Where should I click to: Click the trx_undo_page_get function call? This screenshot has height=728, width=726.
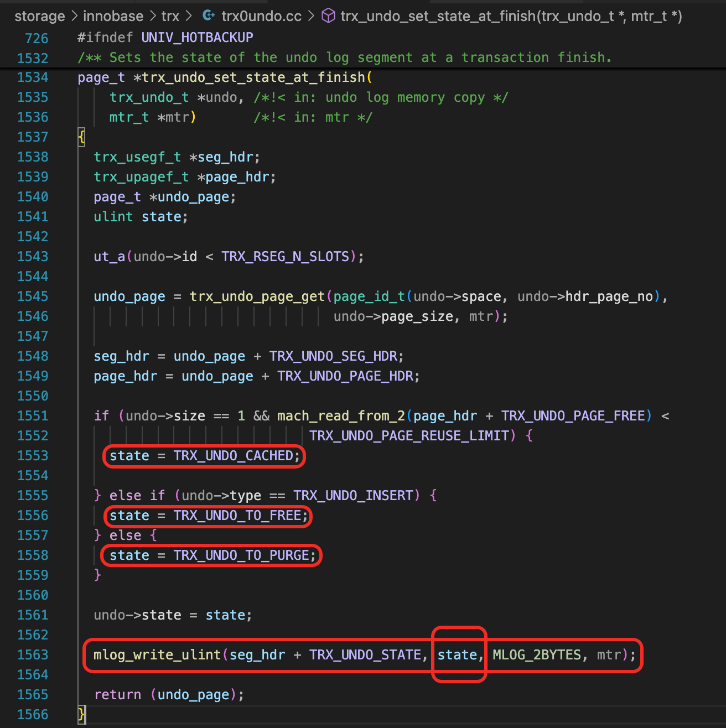tap(257, 297)
